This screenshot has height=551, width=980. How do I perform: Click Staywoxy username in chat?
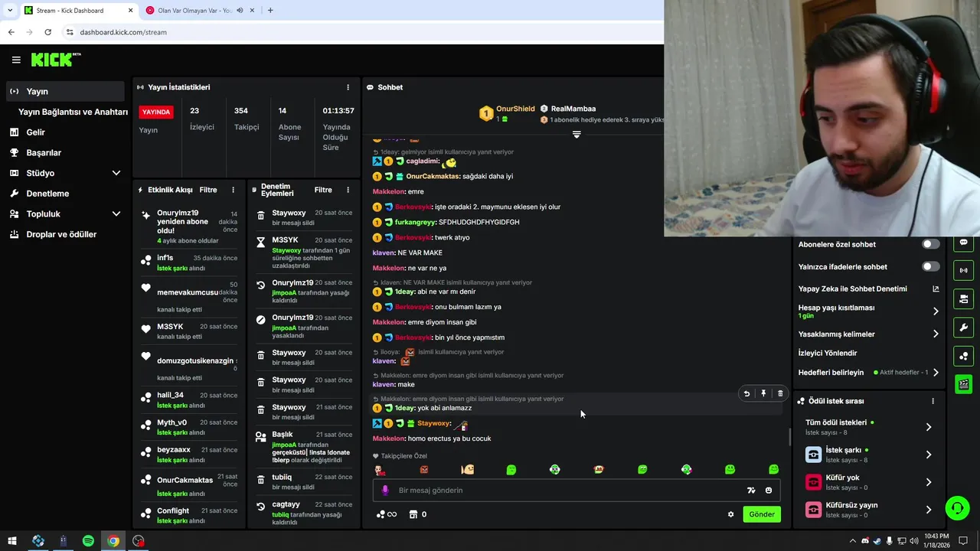tap(433, 423)
